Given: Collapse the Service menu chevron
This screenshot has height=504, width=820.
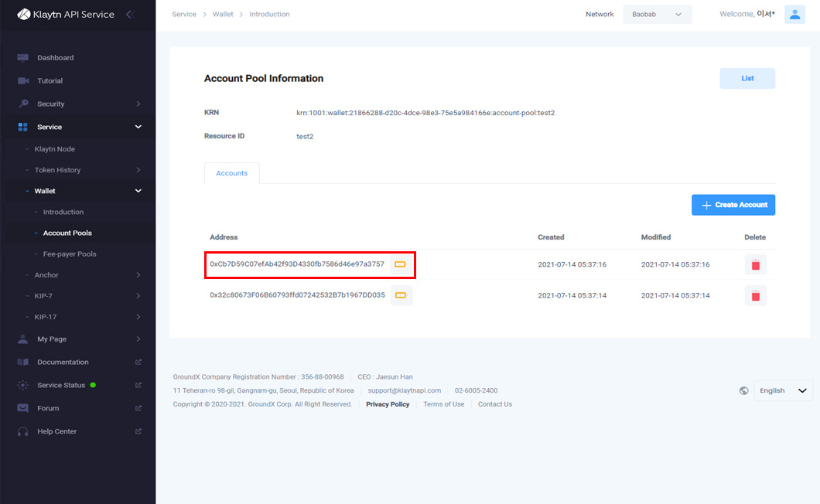Looking at the screenshot, I should point(138,127).
